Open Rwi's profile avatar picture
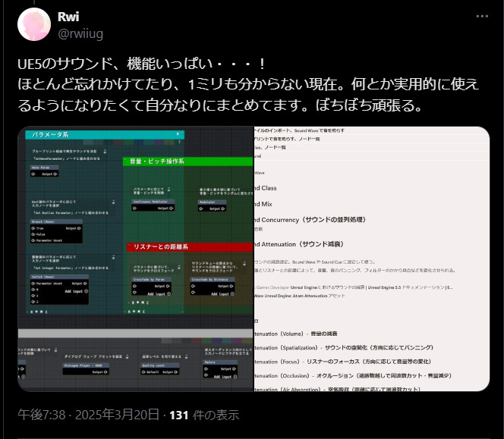The width and height of the screenshot is (504, 439). click(33, 24)
